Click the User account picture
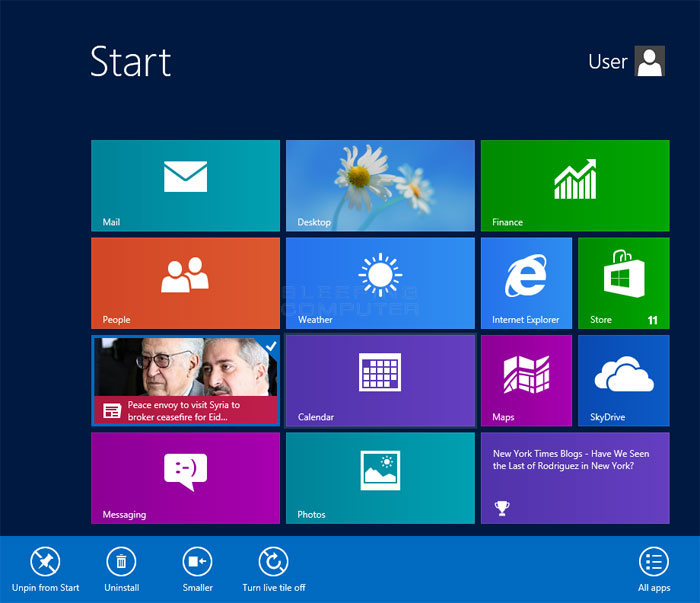The image size is (700, 603). coord(650,61)
